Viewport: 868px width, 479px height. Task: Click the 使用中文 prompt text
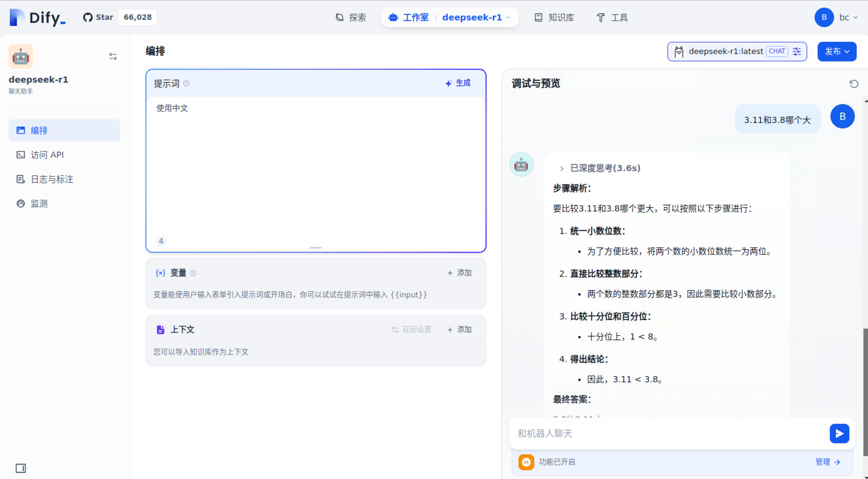coord(172,108)
